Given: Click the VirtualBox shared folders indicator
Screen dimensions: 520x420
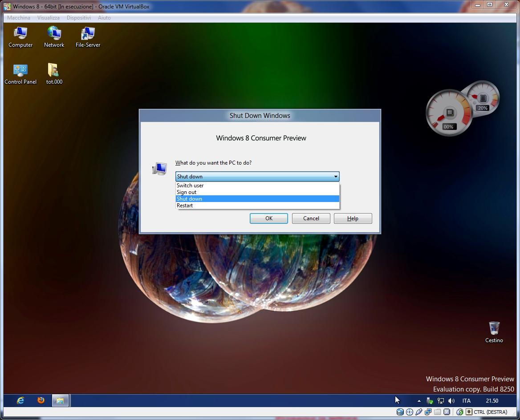Looking at the screenshot, I should click(x=438, y=412).
